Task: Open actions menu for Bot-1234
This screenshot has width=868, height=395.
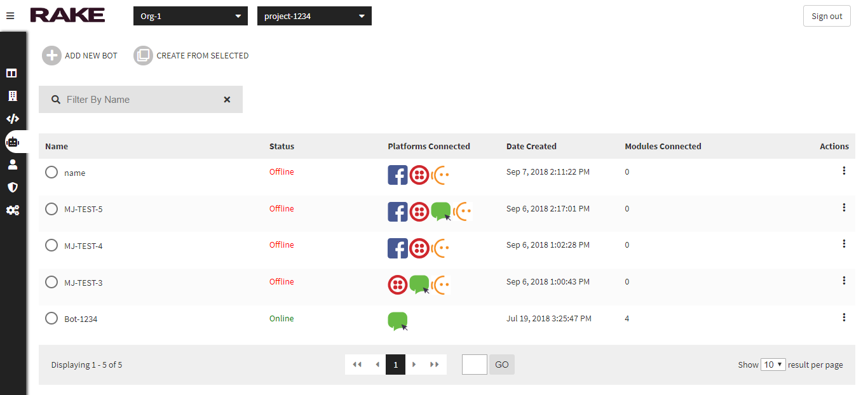Action: 843,318
